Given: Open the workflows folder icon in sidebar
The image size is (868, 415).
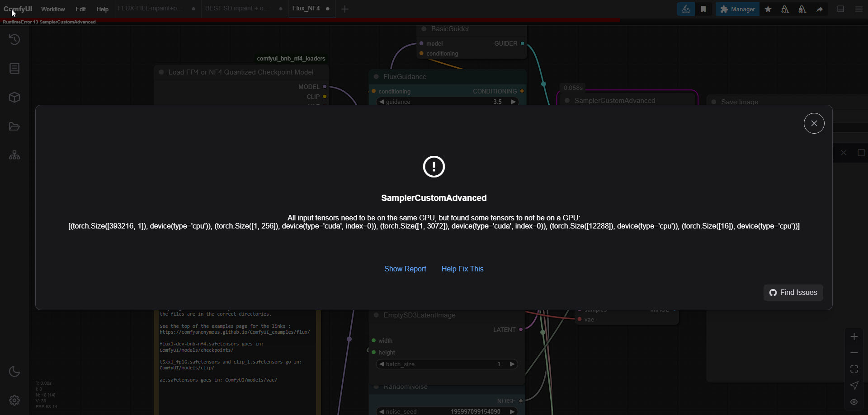Looking at the screenshot, I should tap(14, 126).
